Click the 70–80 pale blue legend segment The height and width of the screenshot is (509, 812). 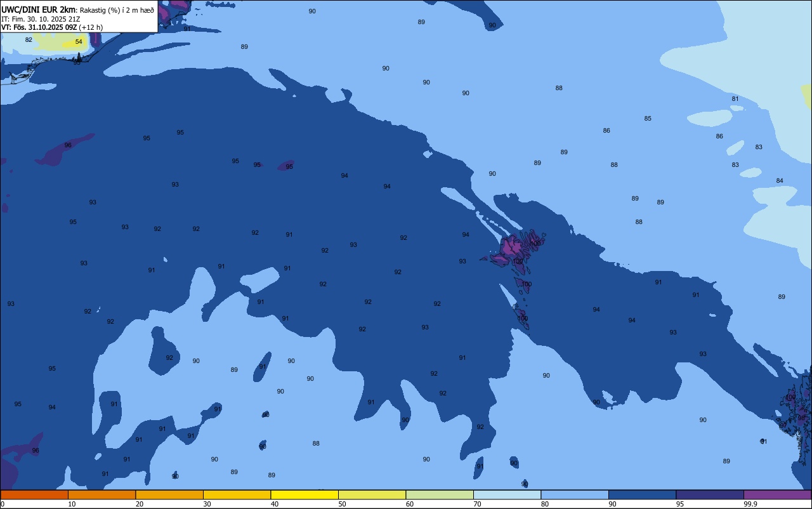click(x=507, y=494)
